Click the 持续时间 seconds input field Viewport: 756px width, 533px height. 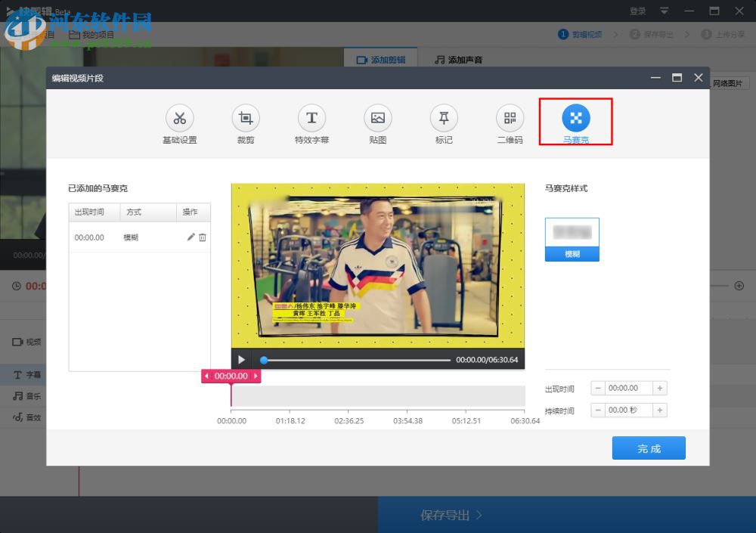[629, 411]
